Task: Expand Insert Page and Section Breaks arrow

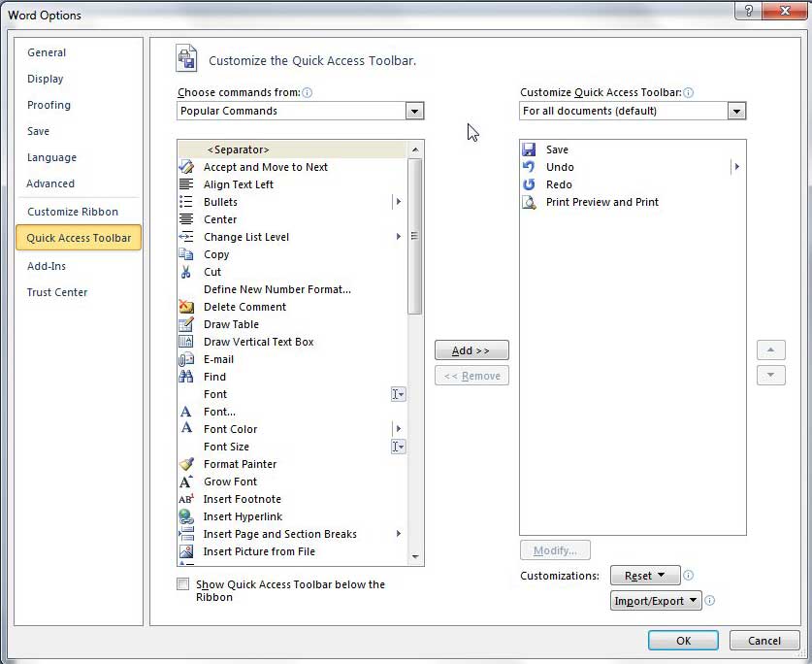Action: click(398, 534)
